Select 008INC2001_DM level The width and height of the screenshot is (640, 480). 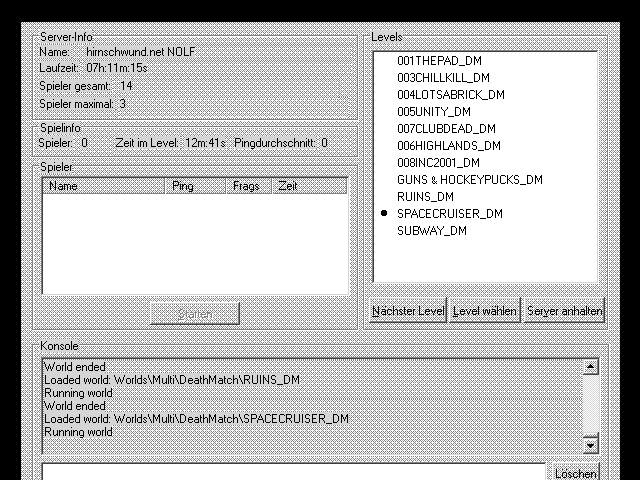pos(438,163)
